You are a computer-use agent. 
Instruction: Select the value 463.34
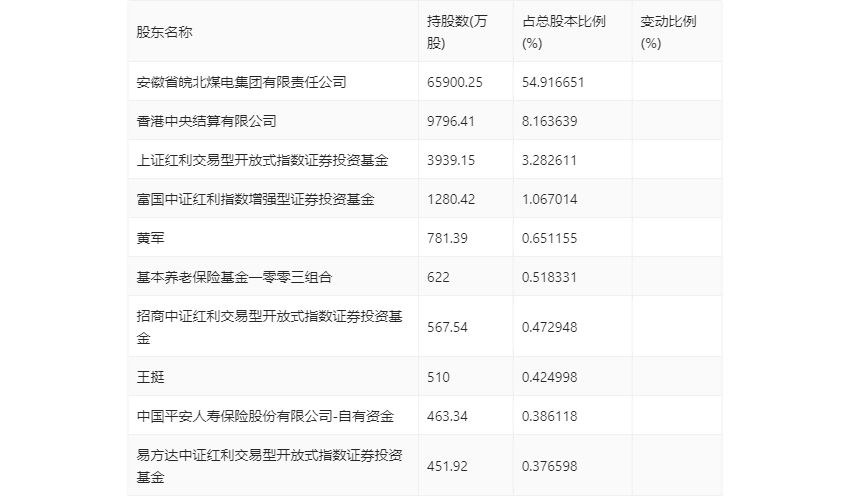pos(447,416)
